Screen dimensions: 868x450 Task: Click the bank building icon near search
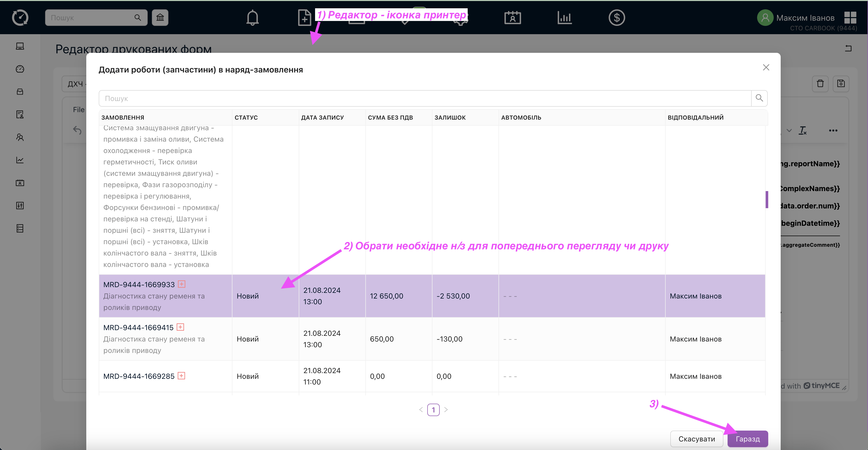click(x=160, y=18)
